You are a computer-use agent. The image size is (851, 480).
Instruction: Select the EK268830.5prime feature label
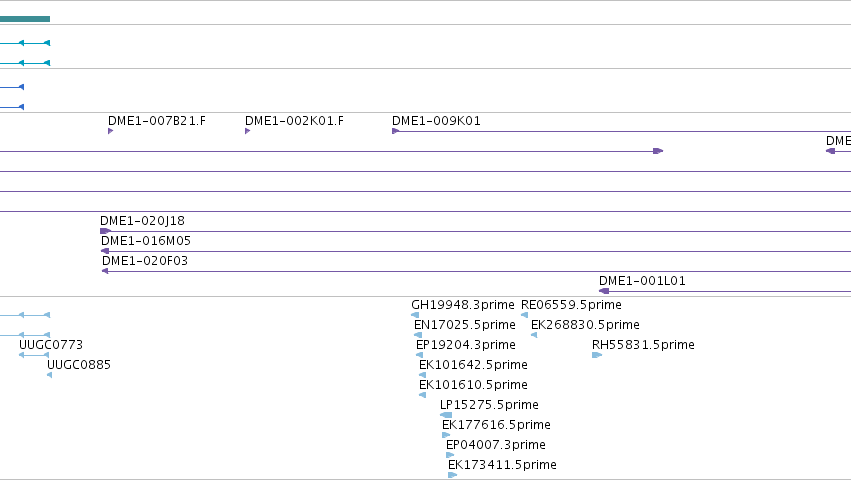pyautogui.click(x=585, y=325)
